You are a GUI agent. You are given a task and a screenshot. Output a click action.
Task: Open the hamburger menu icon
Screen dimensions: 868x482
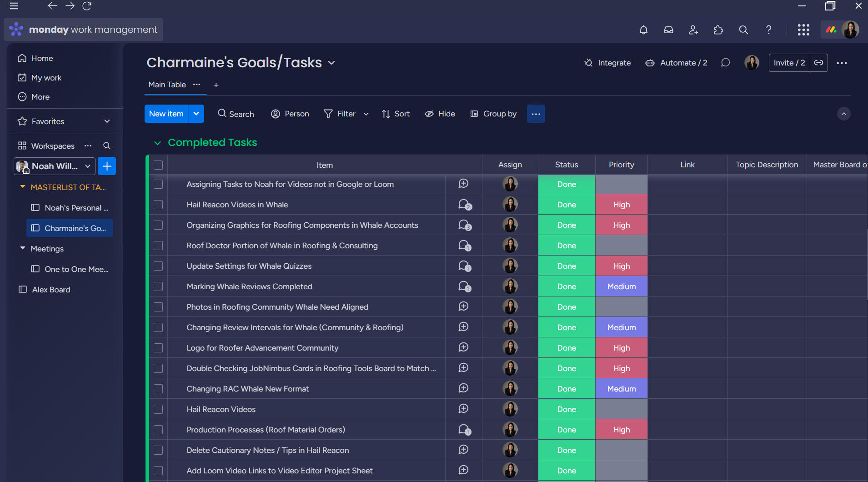click(14, 6)
